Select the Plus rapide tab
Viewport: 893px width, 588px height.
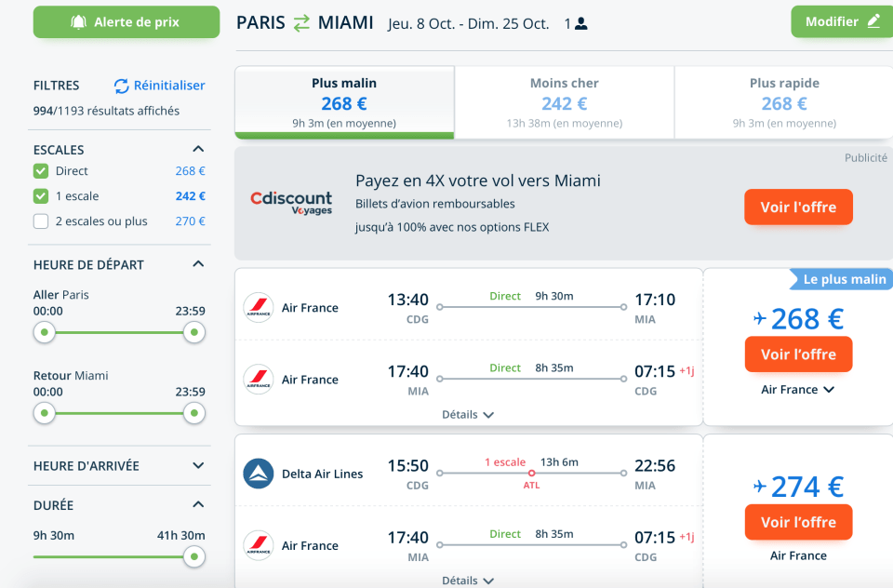click(x=783, y=101)
